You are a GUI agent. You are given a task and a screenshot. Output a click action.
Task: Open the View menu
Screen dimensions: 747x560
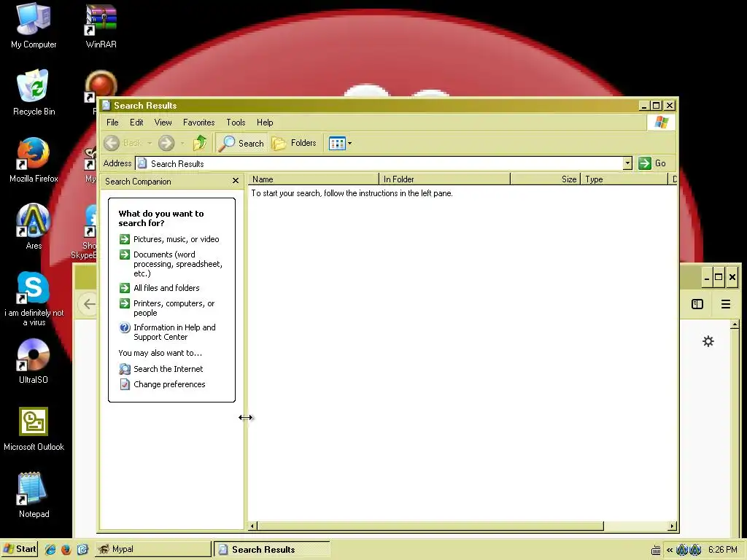[163, 122]
